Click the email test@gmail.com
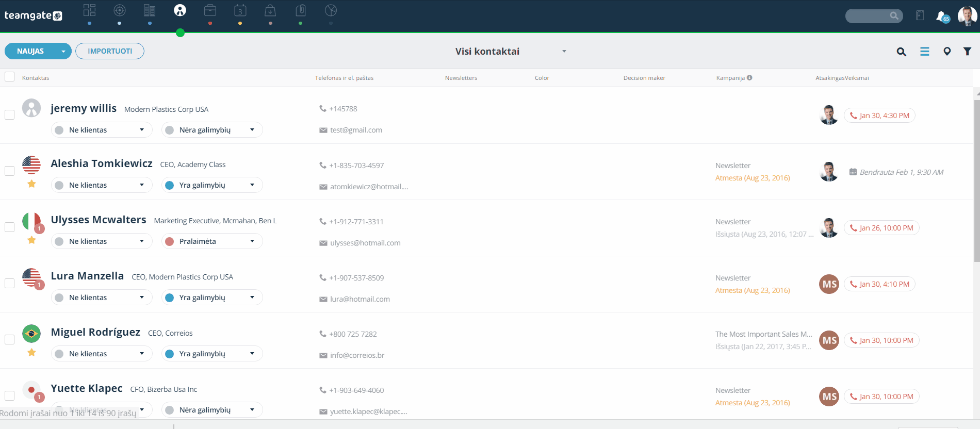The height and width of the screenshot is (429, 980). point(356,130)
